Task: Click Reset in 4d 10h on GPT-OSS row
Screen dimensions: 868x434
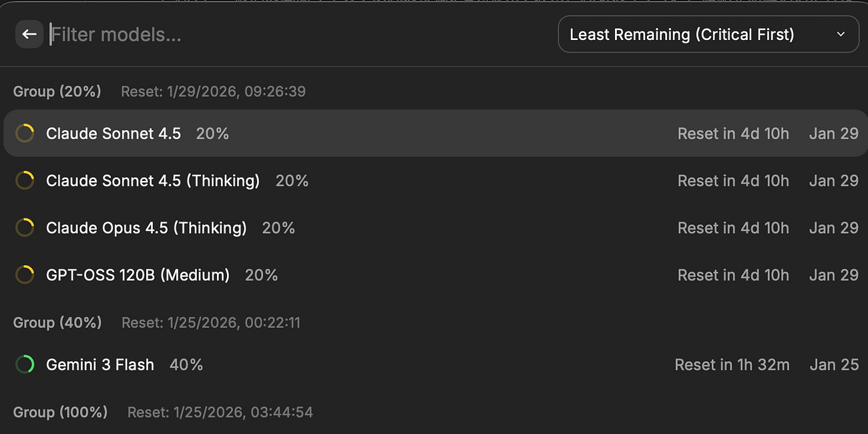Action: [x=733, y=274]
